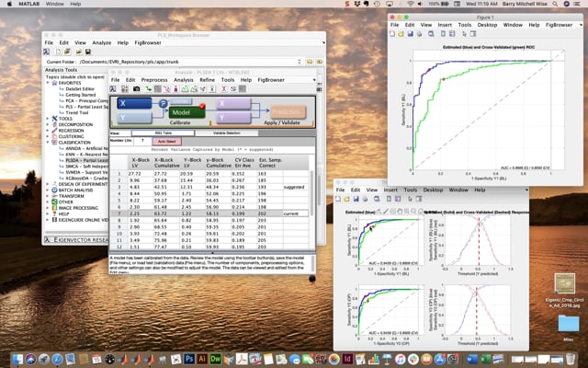Open the Current Folder path dropdown
The image size is (588, 368).
coord(300,62)
